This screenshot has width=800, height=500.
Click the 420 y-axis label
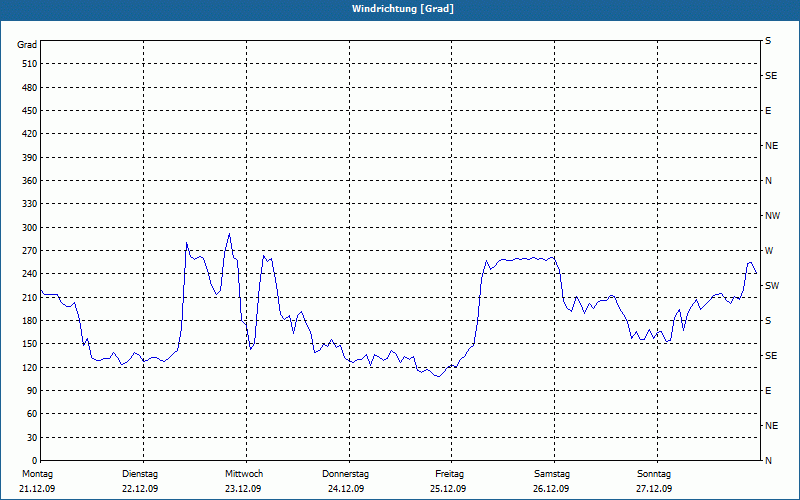coord(30,134)
